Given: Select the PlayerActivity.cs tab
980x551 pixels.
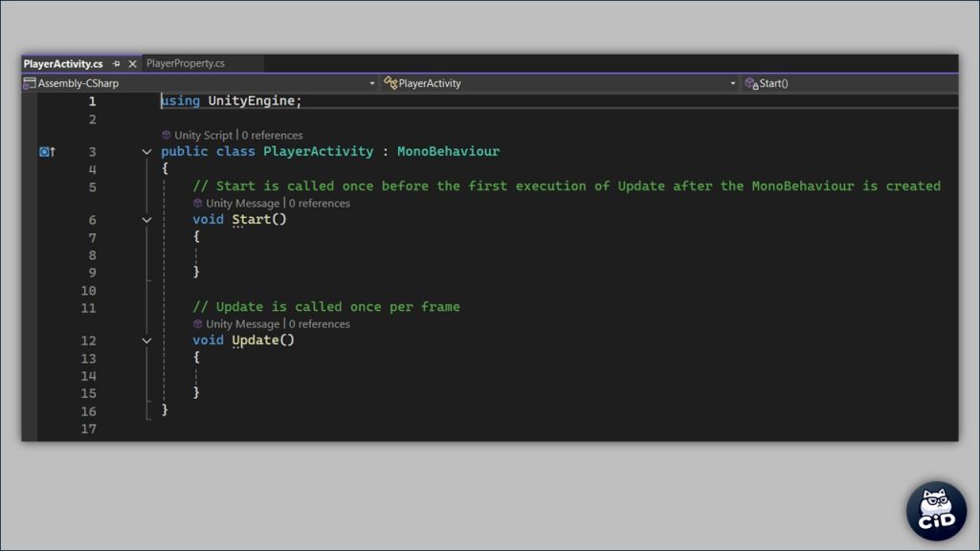Looking at the screenshot, I should (x=63, y=64).
